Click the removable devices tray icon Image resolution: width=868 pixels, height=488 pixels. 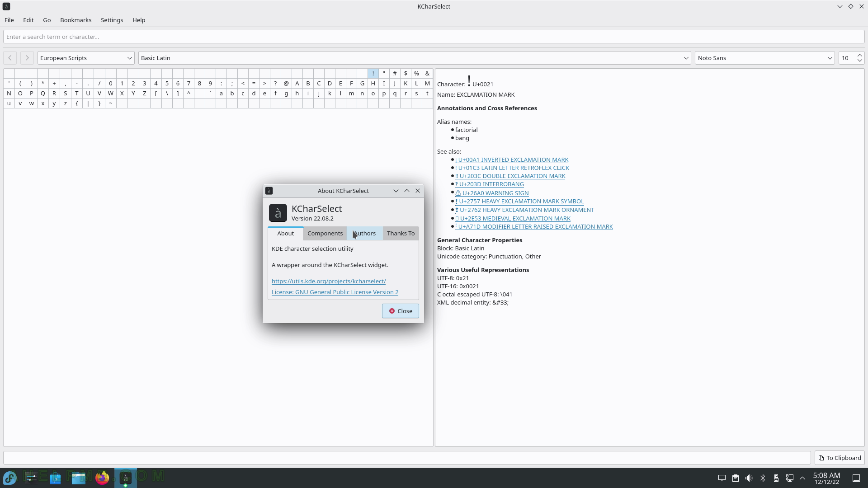[x=776, y=478]
